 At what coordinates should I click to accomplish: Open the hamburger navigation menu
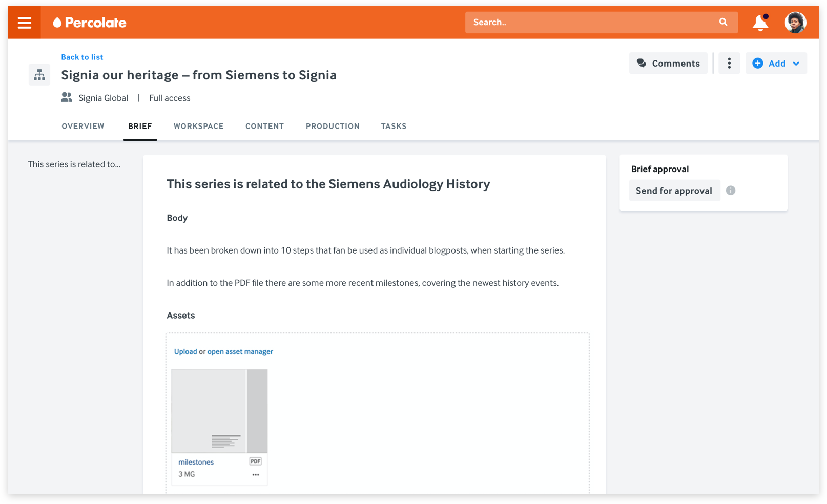click(24, 23)
